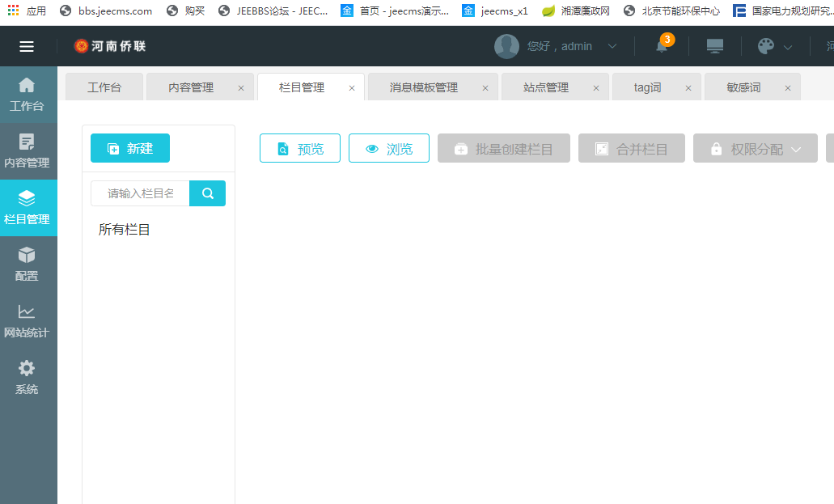Expand the admin user dropdown

pos(612,46)
